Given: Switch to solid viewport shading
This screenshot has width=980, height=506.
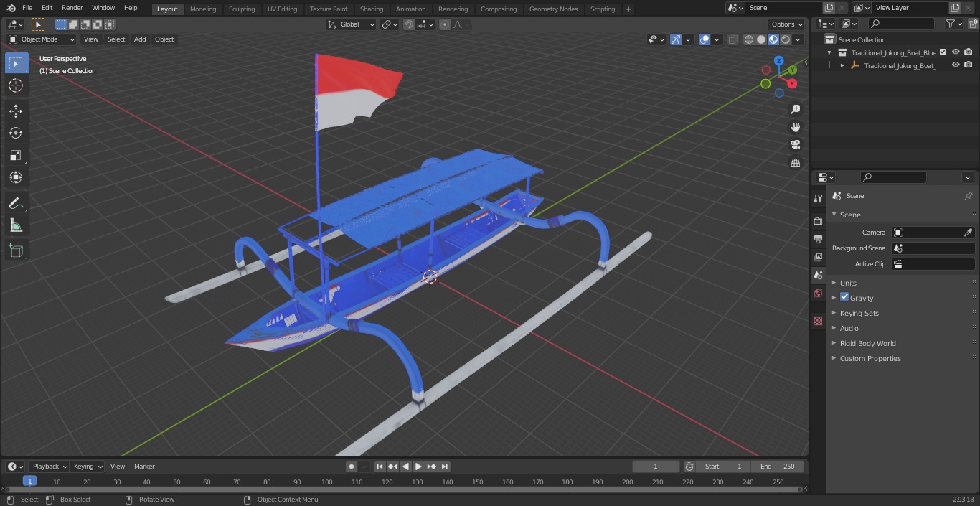Looking at the screenshot, I should click(x=761, y=39).
